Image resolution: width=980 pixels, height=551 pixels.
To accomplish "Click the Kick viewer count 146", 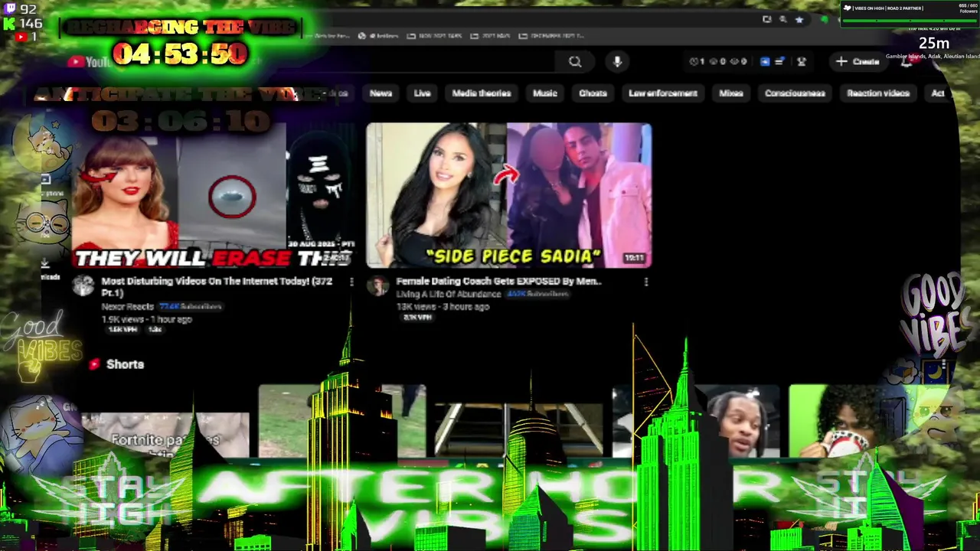I will (31, 24).
